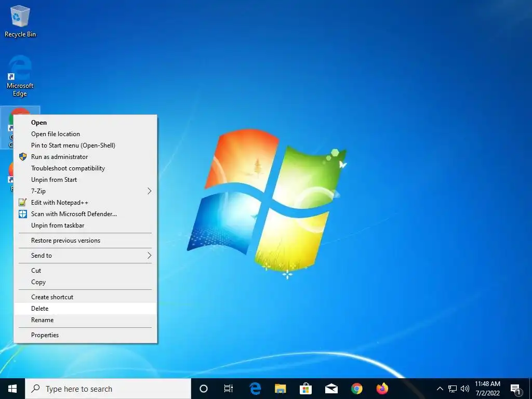Click the Notepad++ icon in context menu
Screen dimensions: 532x399
click(23, 203)
